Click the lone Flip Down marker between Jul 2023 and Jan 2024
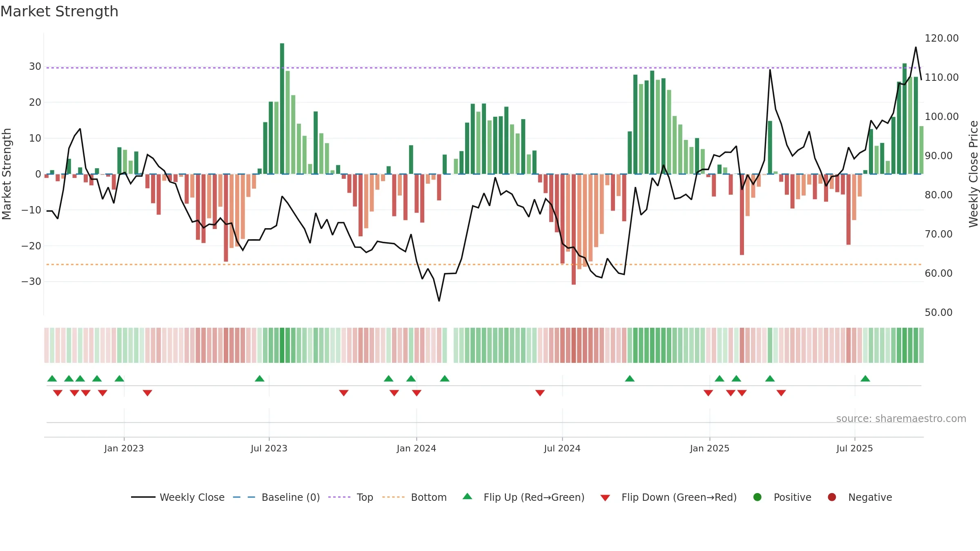Viewport: 980px width, 551px height. click(343, 393)
